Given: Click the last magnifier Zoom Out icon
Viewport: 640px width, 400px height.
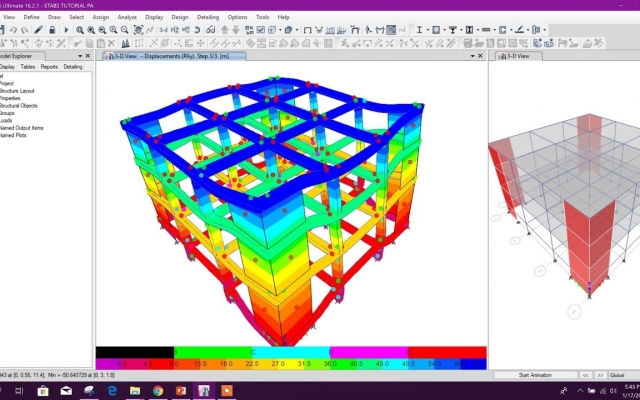Looking at the screenshot, I should point(124,30).
